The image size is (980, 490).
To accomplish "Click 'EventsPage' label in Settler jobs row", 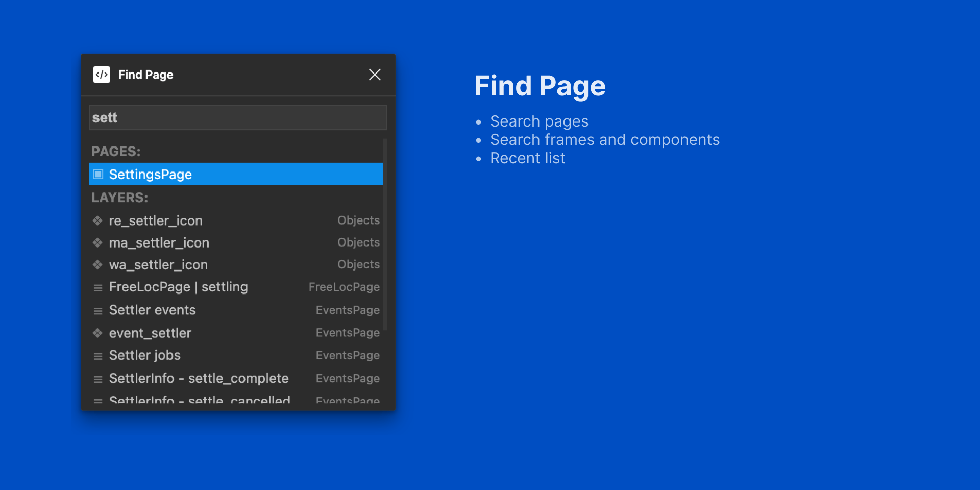I will (348, 355).
